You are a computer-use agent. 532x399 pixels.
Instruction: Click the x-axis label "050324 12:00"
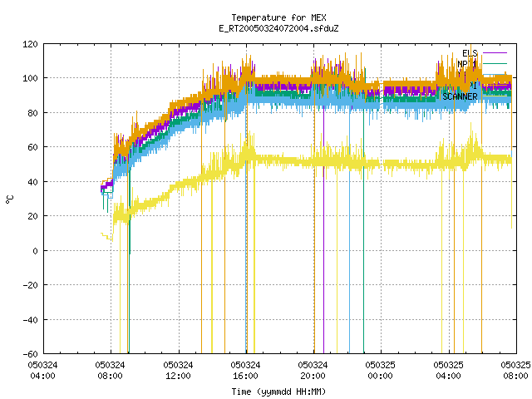(x=178, y=371)
